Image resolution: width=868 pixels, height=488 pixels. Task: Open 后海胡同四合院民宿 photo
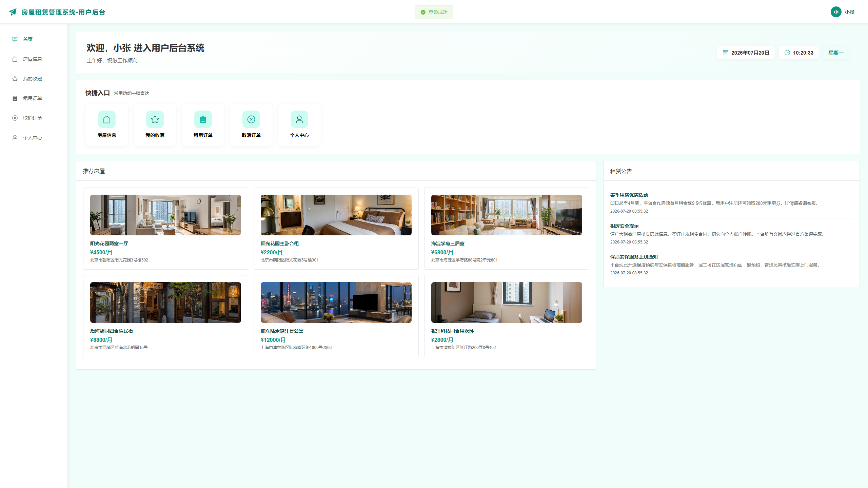[x=165, y=302]
